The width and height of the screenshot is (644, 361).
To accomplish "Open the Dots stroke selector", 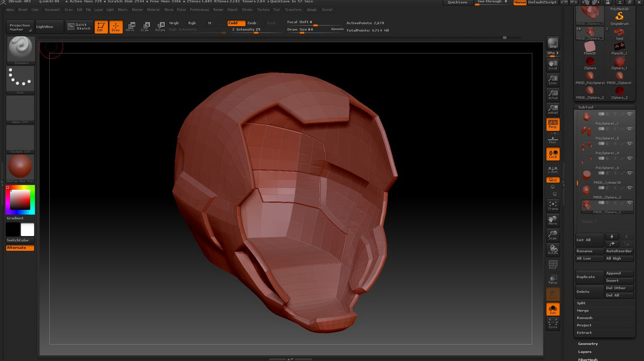I will coord(20,80).
